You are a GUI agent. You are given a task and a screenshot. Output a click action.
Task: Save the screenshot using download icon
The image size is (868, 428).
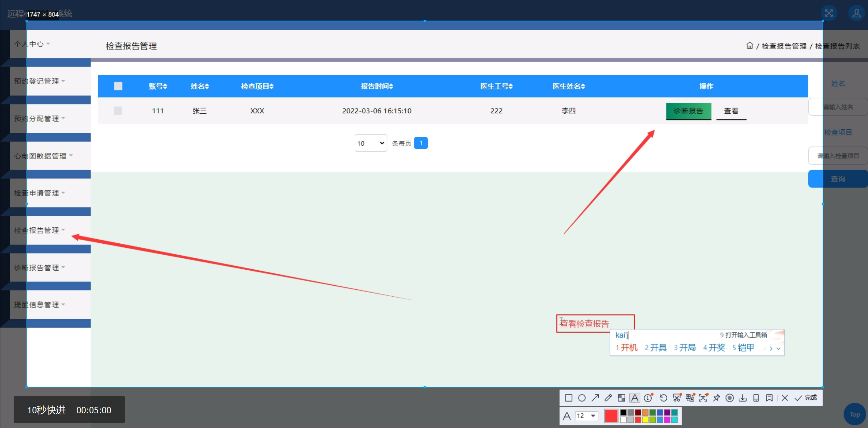tap(742, 398)
